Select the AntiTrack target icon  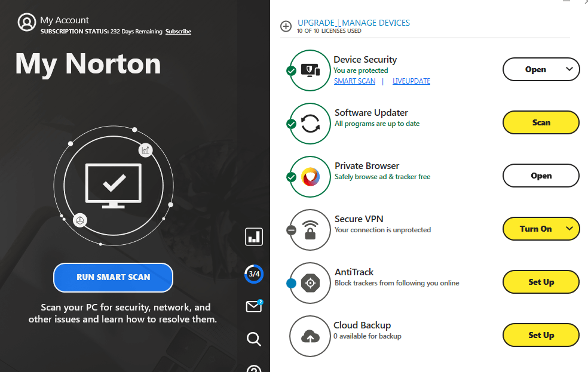(x=311, y=283)
